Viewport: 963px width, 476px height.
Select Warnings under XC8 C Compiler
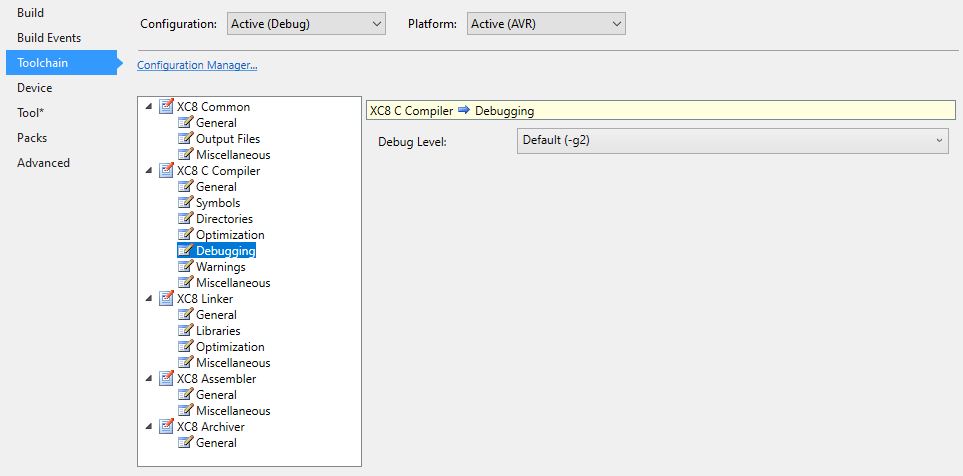pos(220,267)
